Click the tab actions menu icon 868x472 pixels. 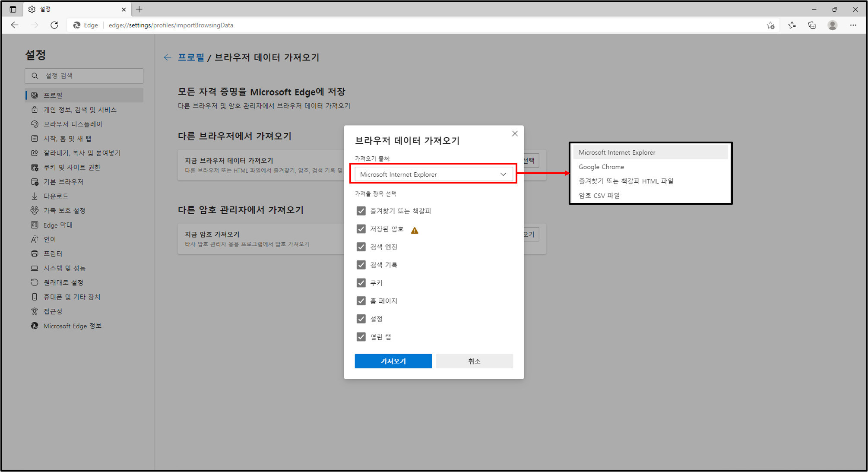click(13, 9)
